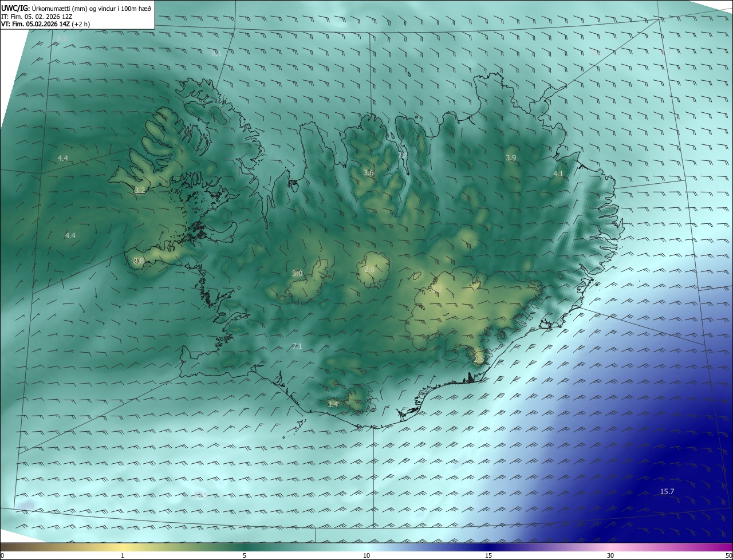Screen dimensions: 733x560
Task: Click the 3.6 value label on the map
Action: pos(368,172)
